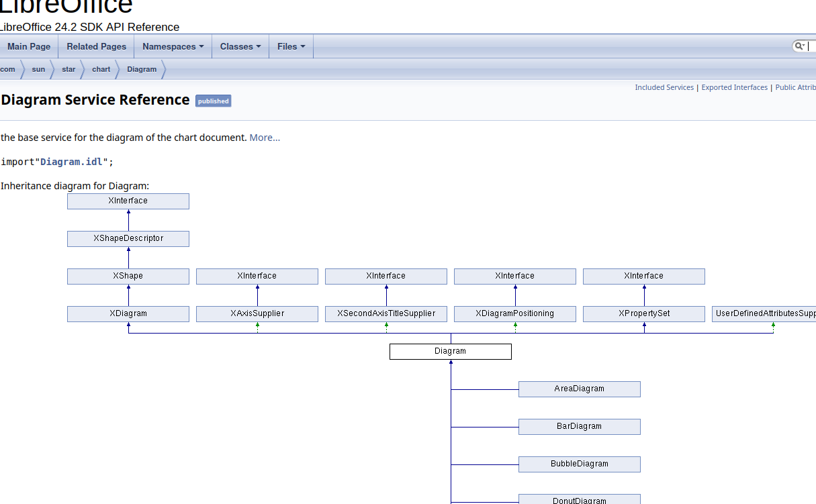Screen dimensions: 816x504
Task: Click the 'chart' breadcrumb link
Action: (x=101, y=69)
